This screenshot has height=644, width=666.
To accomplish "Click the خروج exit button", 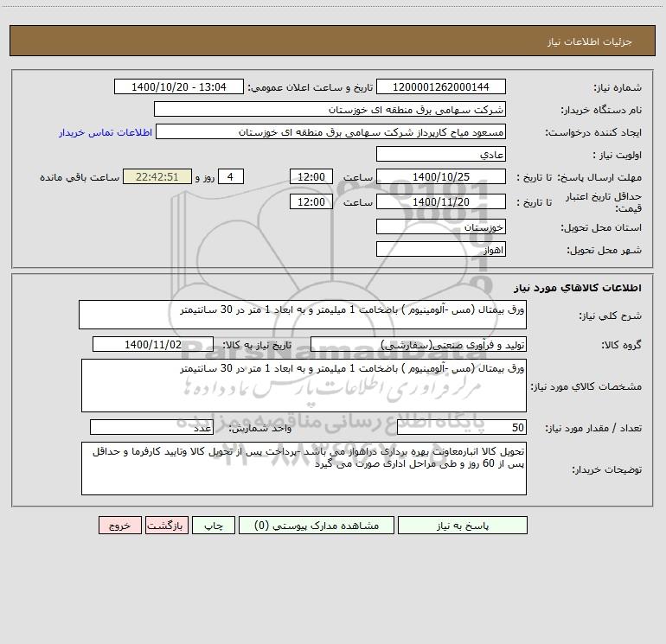I will point(119,525).
